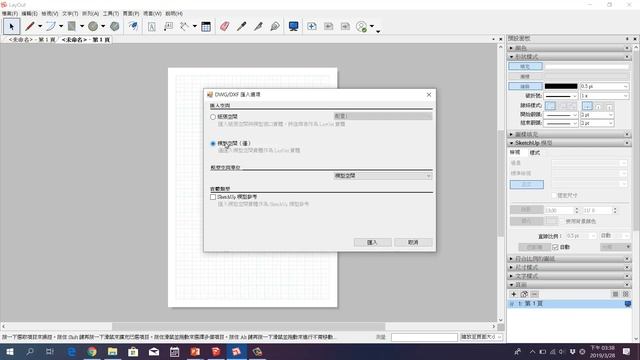The width and height of the screenshot is (640, 360).
Task: Open the stroke width 0.5 pt dropdown
Action: click(x=604, y=86)
